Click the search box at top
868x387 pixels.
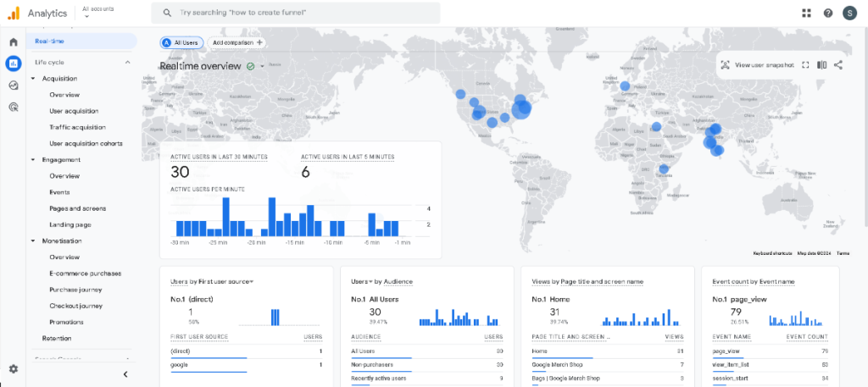click(x=297, y=13)
